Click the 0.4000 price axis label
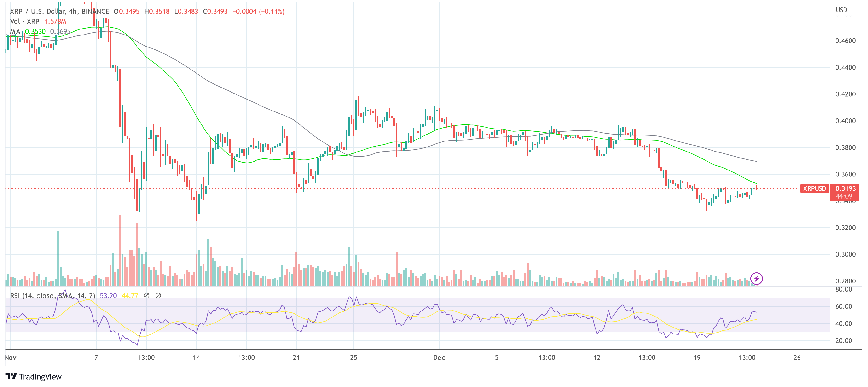 point(845,121)
